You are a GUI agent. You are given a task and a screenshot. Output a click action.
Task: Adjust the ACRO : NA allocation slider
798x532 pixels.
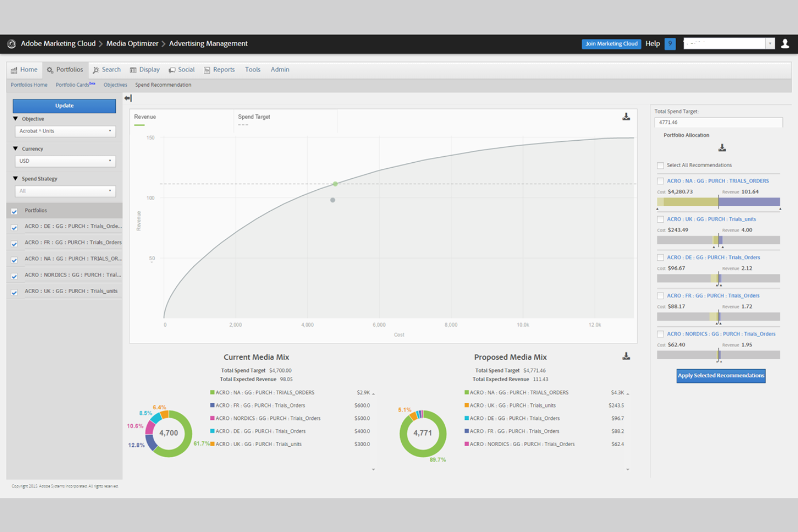click(x=718, y=202)
